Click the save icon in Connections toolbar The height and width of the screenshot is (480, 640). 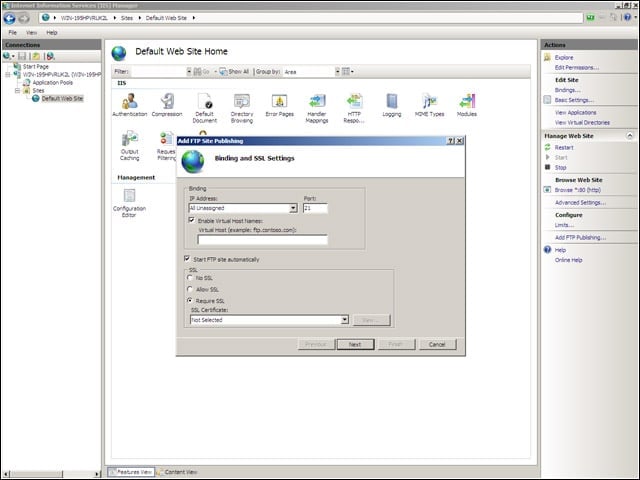point(22,56)
